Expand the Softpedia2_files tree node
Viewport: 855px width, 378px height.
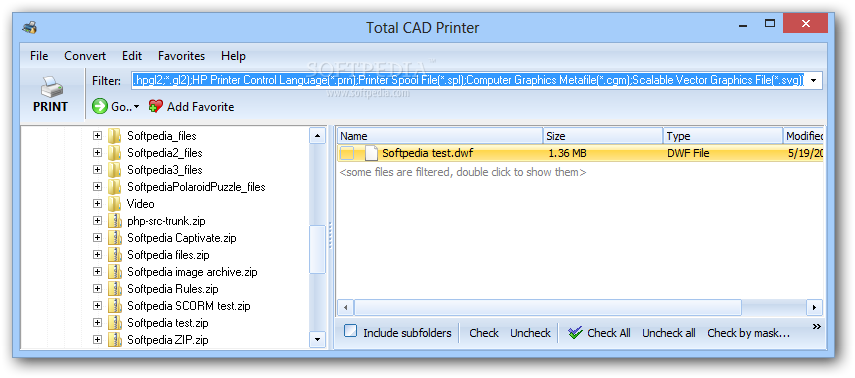point(97,153)
